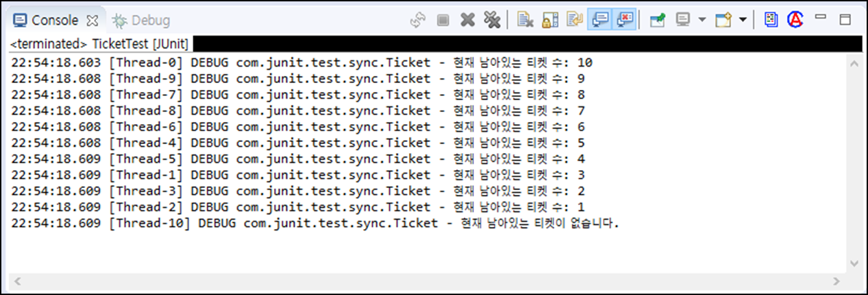Click the horizontal scrollbar left arrow
This screenshot has height=295, width=868.
(x=18, y=281)
